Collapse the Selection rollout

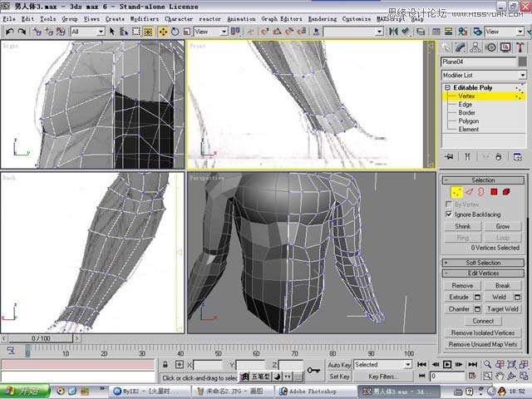(483, 180)
